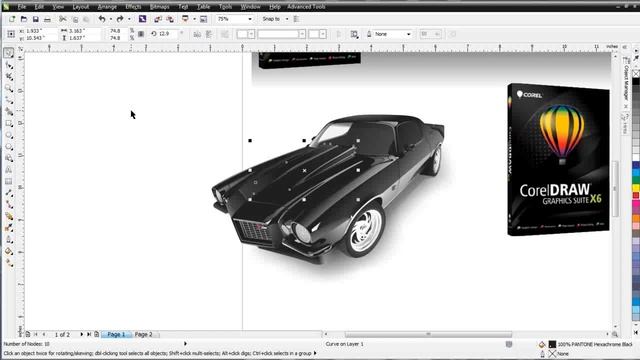Image resolution: width=640 pixels, height=360 pixels.
Task: Redo the last undone action
Action: (120, 19)
